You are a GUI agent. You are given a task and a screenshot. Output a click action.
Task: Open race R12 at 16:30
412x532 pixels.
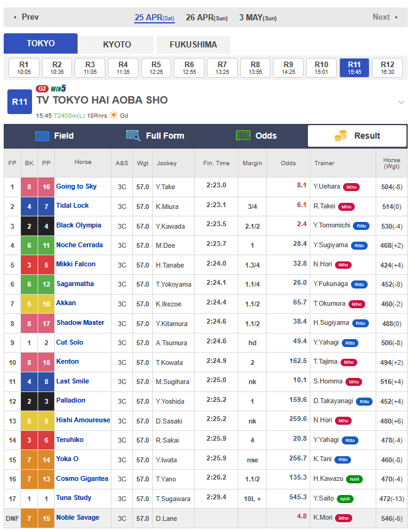pos(387,68)
